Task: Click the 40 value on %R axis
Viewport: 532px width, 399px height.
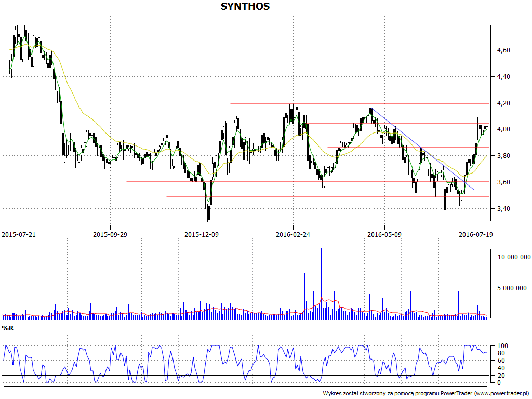Action: (x=501, y=368)
